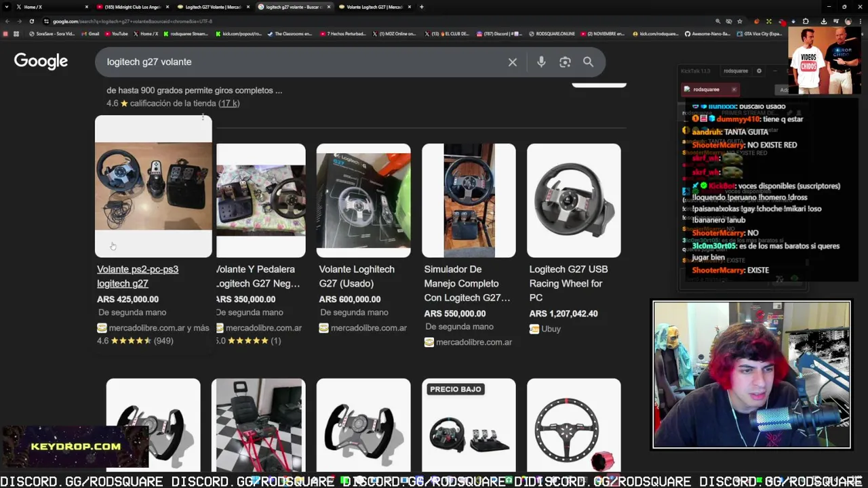Close the Midnight Club Los Angeles tab
This screenshot has width=868, height=488.
click(x=167, y=7)
